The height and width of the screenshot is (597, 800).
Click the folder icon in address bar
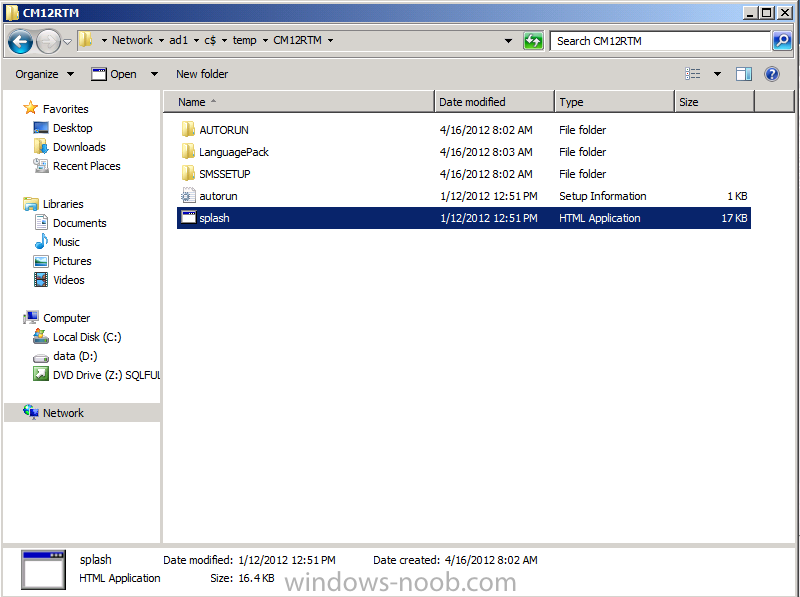(85, 40)
